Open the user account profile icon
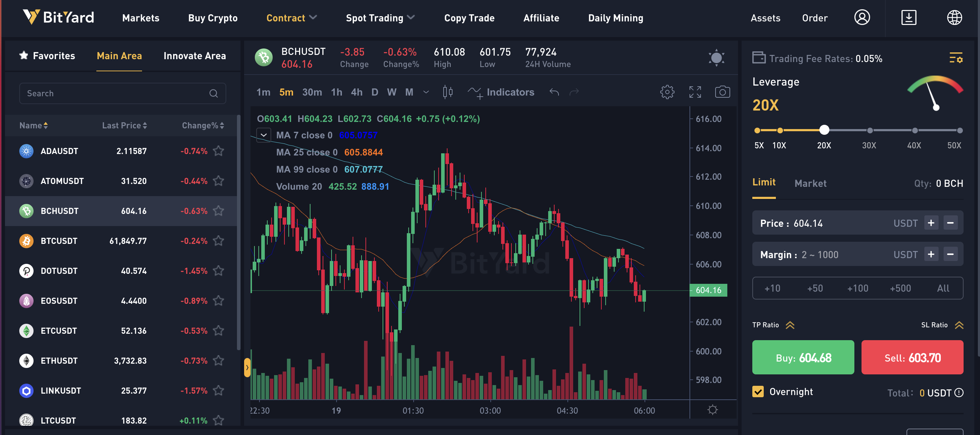The image size is (980, 435). [862, 17]
